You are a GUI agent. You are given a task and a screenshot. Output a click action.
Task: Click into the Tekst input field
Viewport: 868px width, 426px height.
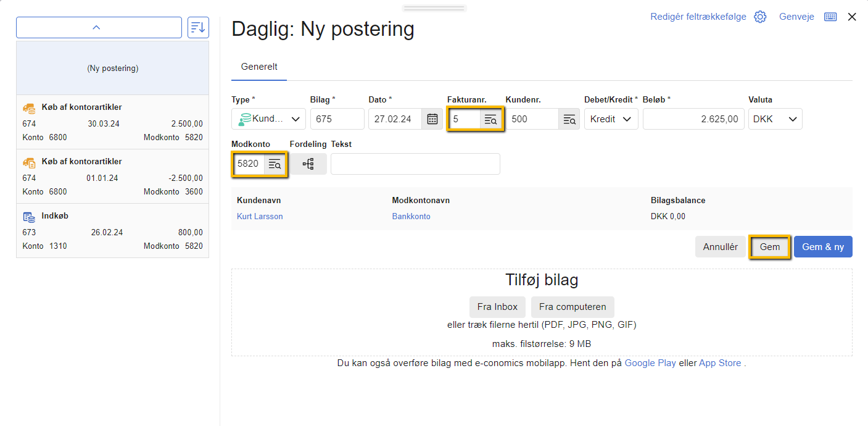pyautogui.click(x=415, y=164)
